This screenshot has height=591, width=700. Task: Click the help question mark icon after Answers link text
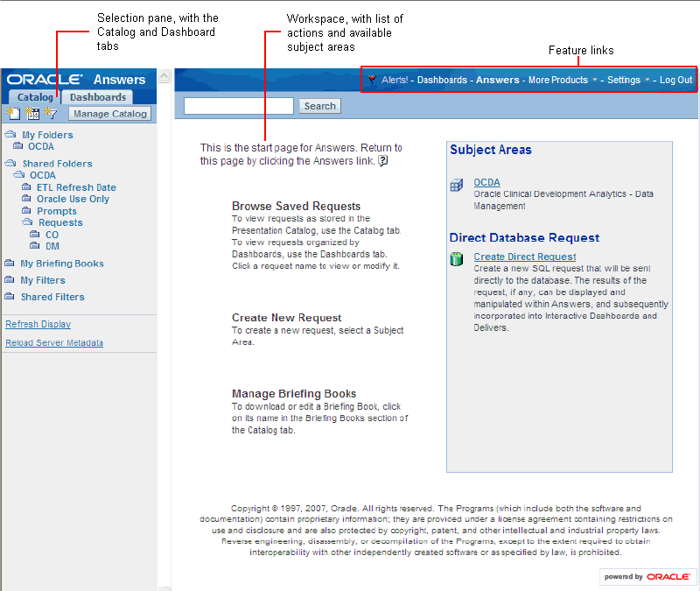(382, 161)
